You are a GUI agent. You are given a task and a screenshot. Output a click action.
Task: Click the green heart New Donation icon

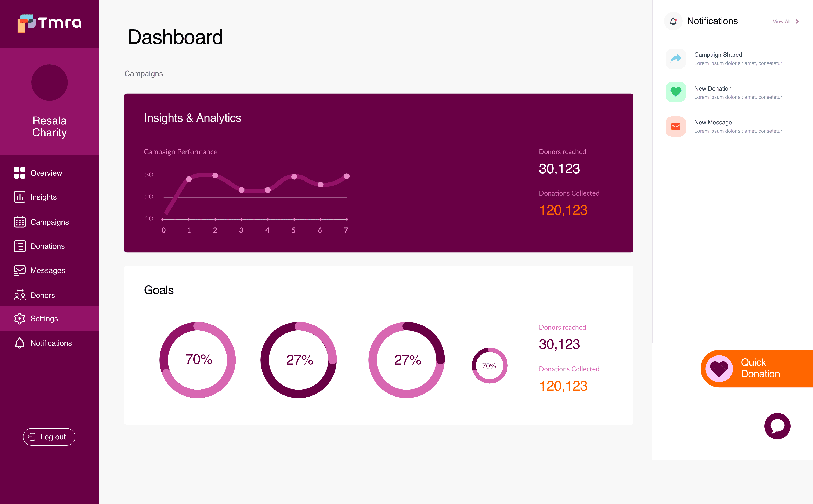click(676, 92)
